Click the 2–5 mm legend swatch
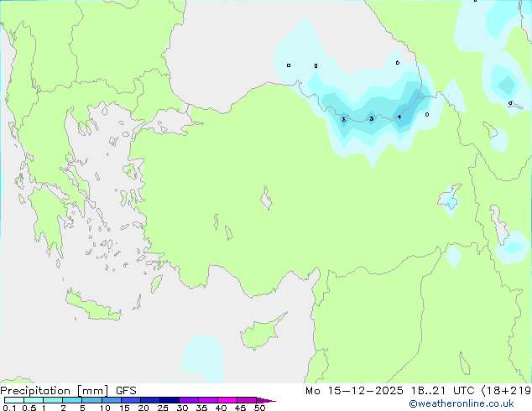Image resolution: width=532 pixels, height=411 pixels. (x=72, y=400)
